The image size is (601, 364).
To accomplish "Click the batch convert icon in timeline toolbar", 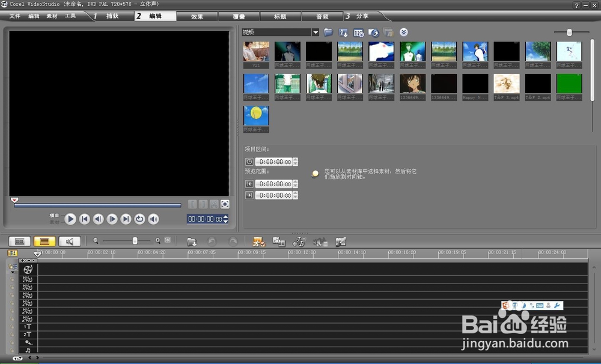I will [279, 241].
